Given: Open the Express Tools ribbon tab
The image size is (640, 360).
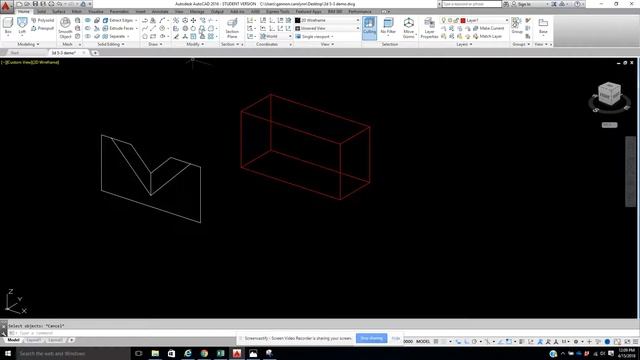Looking at the screenshot, I should 278,11.
